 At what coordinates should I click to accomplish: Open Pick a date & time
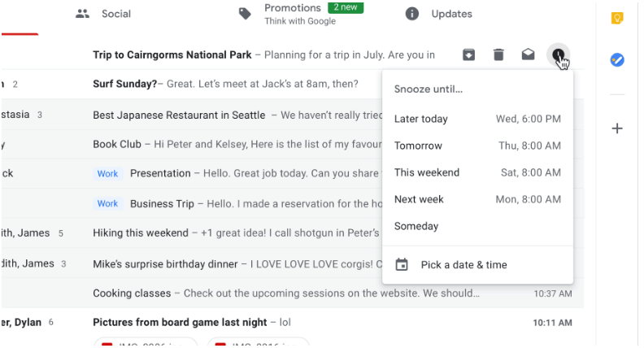pyautogui.click(x=477, y=264)
